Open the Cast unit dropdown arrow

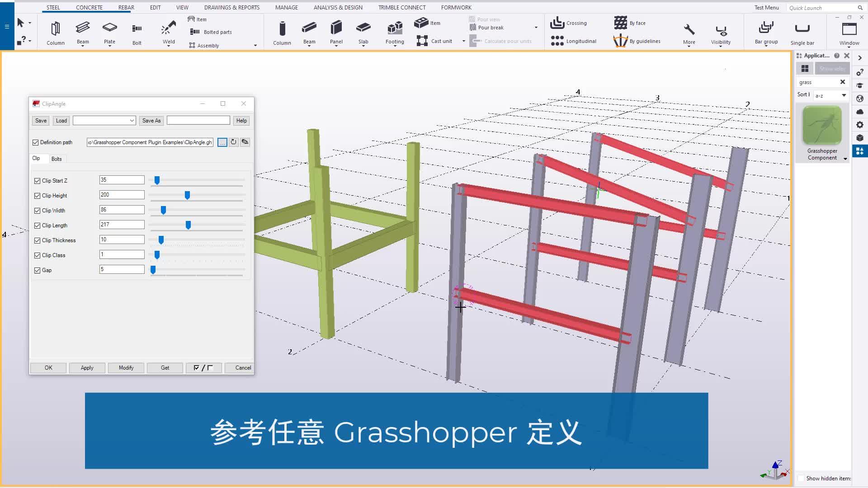[x=463, y=41]
